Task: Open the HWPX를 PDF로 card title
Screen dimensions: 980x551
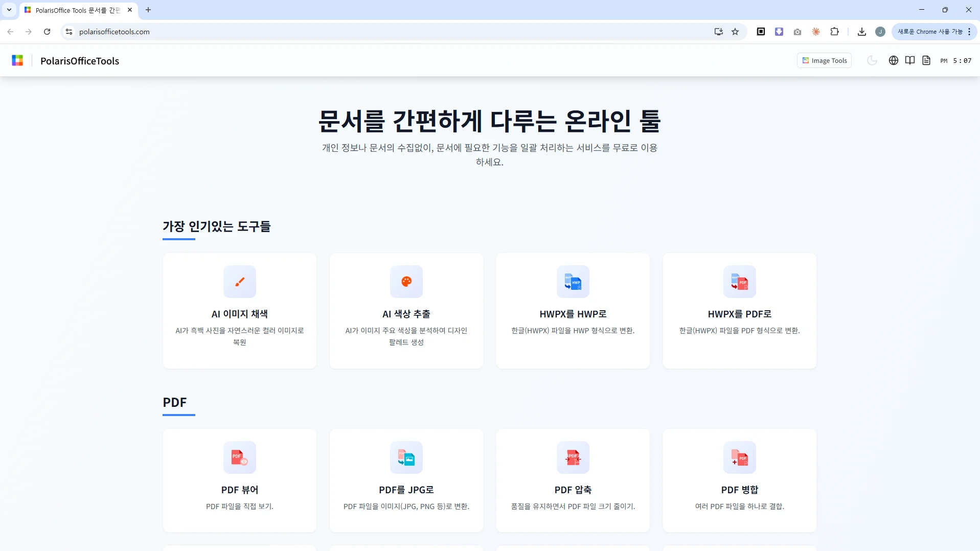Action: point(740,314)
